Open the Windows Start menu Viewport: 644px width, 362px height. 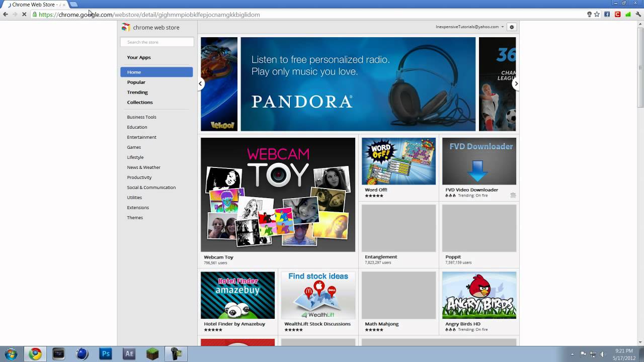coord(11,354)
